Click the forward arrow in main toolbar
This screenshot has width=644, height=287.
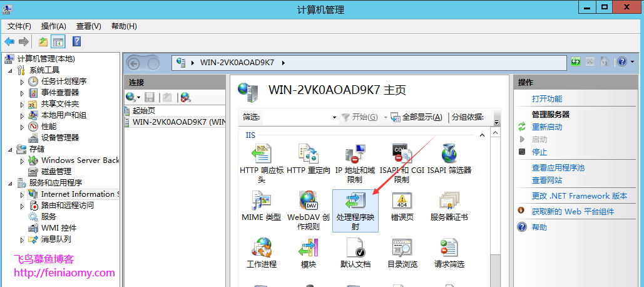[24, 41]
